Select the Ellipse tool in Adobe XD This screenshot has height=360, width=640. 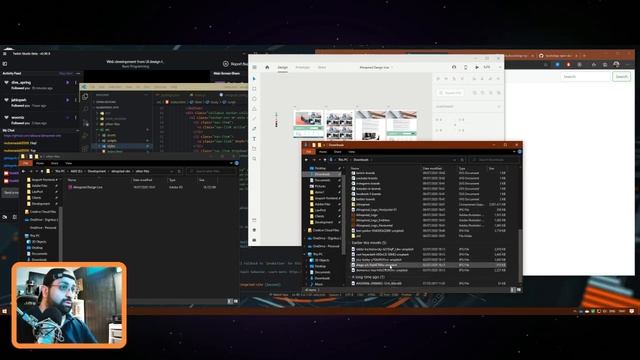point(254,99)
